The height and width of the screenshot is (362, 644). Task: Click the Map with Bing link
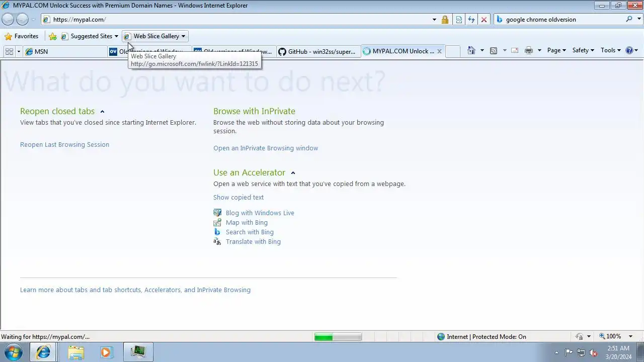click(x=247, y=223)
